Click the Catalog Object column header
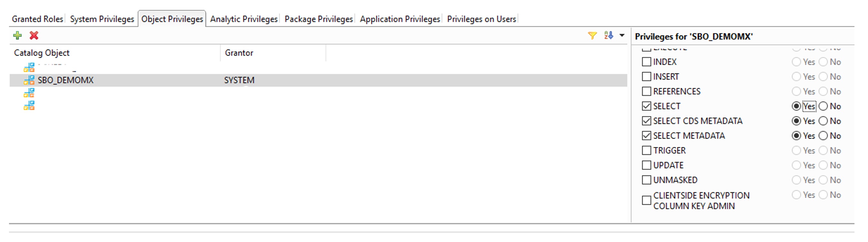The height and width of the screenshot is (242, 868). pos(42,53)
